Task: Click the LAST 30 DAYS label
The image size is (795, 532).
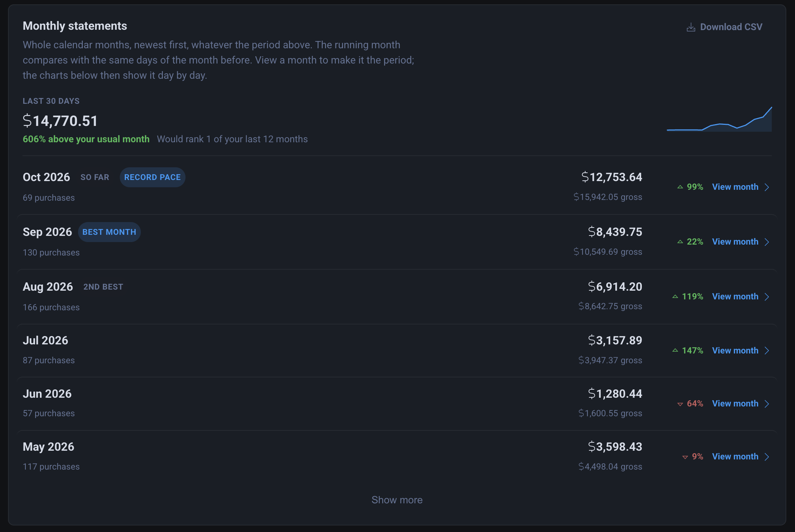Action: (51, 101)
